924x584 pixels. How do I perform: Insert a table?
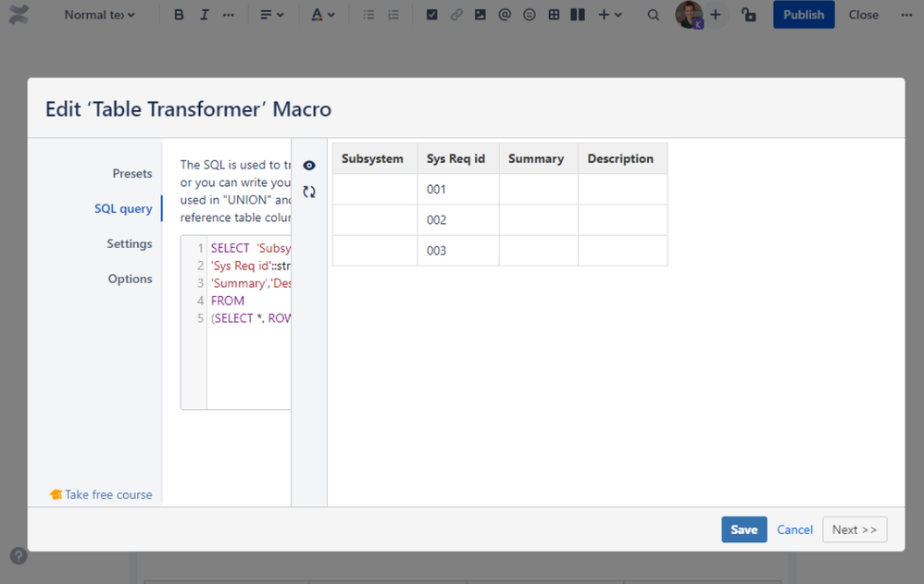(554, 15)
